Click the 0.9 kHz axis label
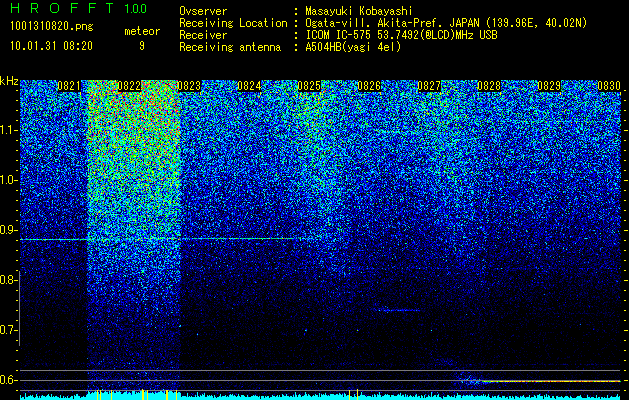 click(x=8, y=230)
